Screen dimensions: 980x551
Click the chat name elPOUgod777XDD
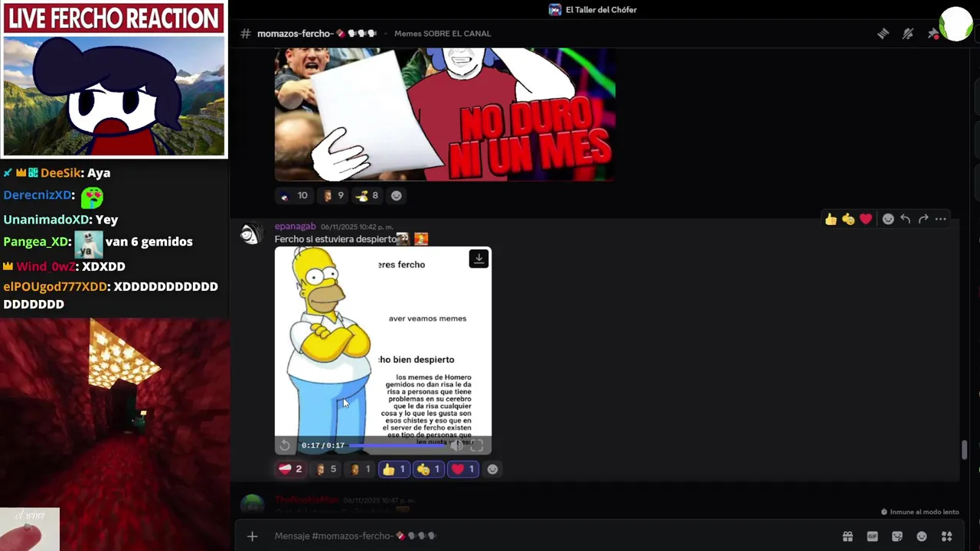(55, 287)
